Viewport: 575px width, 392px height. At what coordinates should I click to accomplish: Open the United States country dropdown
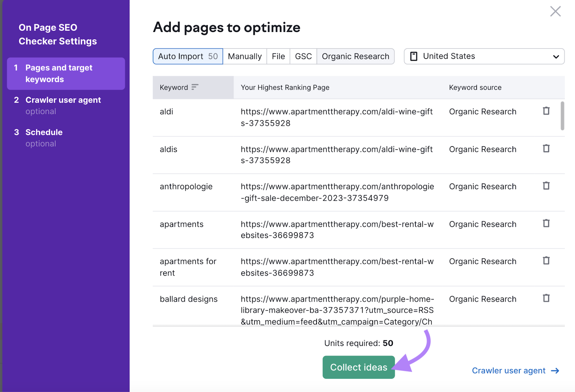pyautogui.click(x=483, y=56)
